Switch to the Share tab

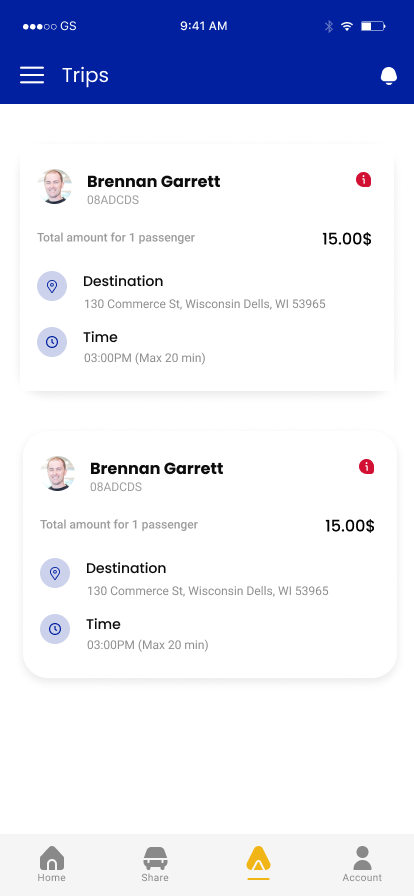pyautogui.click(x=155, y=865)
